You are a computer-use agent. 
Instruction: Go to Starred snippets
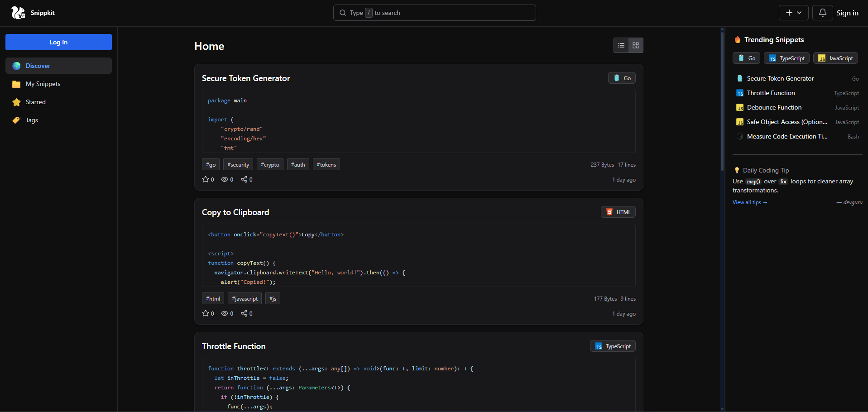tap(58, 102)
